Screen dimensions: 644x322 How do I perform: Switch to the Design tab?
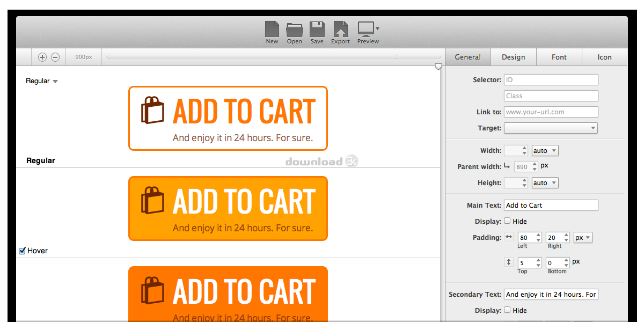pos(513,57)
